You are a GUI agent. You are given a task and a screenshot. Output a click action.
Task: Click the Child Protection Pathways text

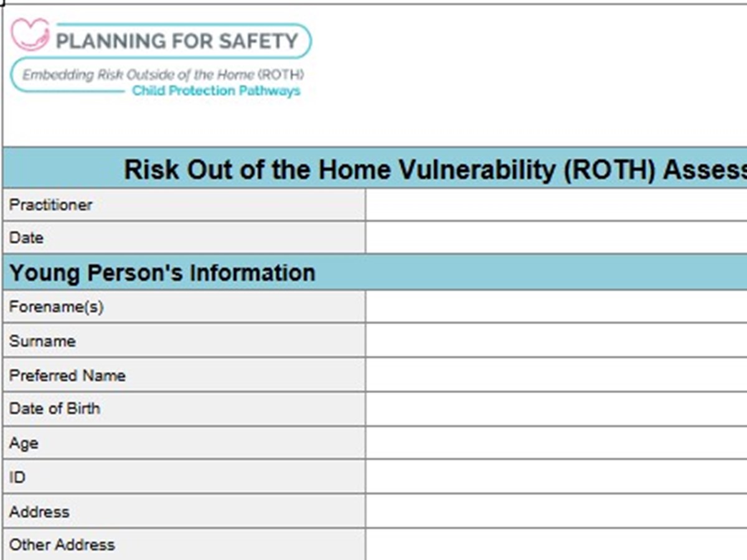(x=216, y=91)
